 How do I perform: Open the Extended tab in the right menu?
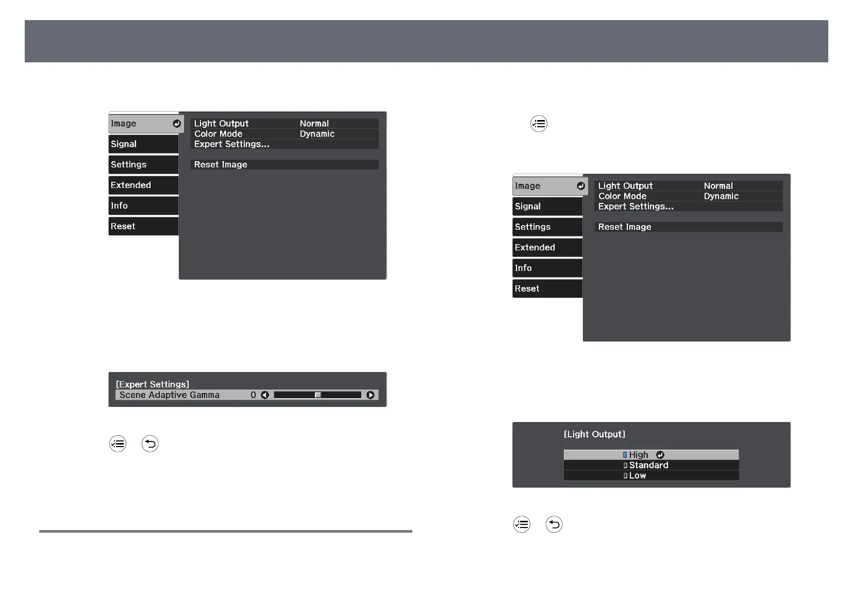click(x=548, y=248)
